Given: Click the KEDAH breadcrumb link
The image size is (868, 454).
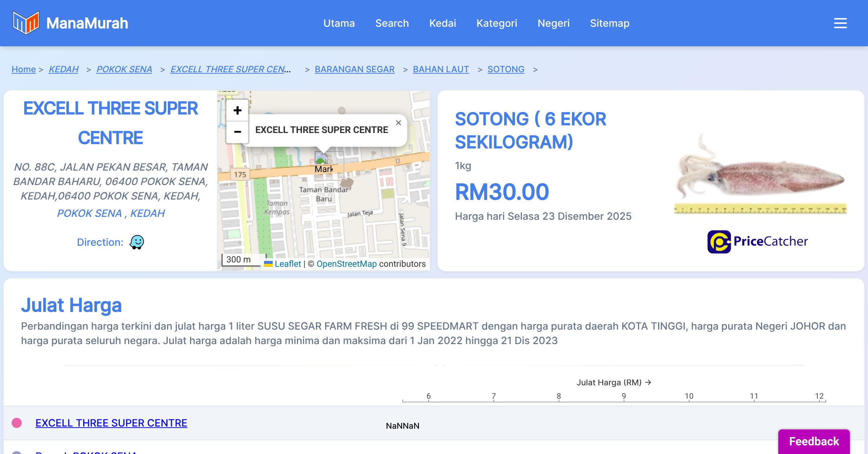Looking at the screenshot, I should [x=64, y=69].
